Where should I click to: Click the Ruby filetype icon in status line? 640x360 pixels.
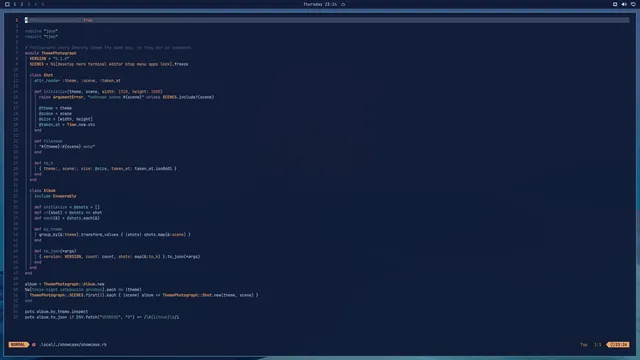tap(34, 344)
